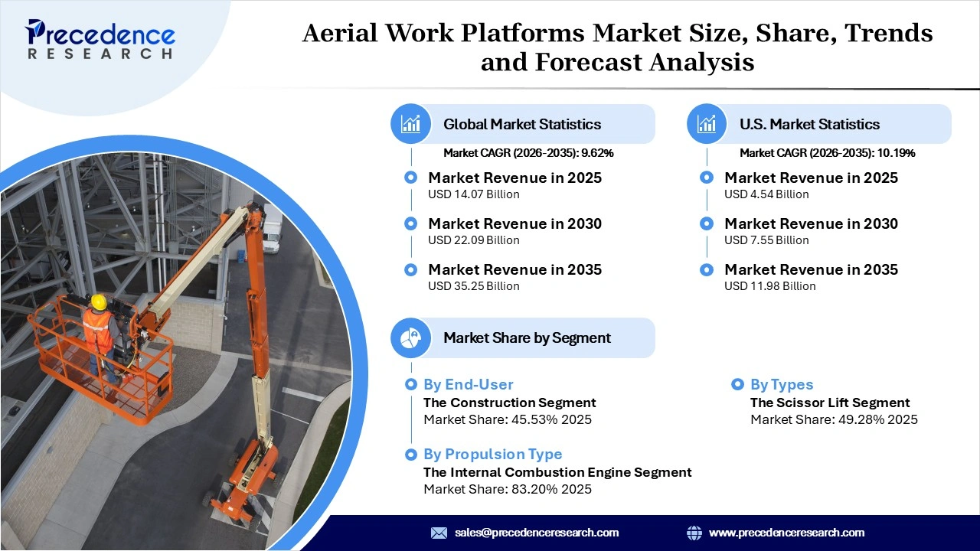Screen dimensions: 980x551
Task: Click the sales@precedenceresearch.com email link
Action: point(536,533)
